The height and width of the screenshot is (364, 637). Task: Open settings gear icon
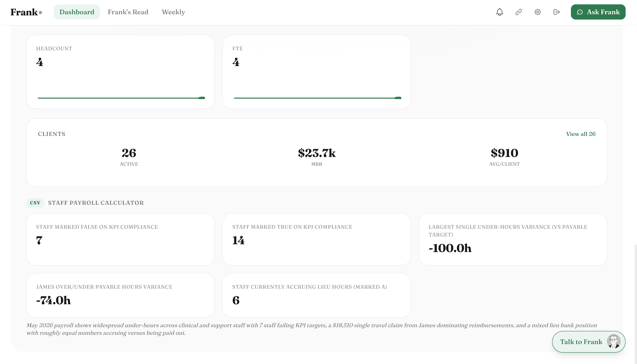coord(537,12)
